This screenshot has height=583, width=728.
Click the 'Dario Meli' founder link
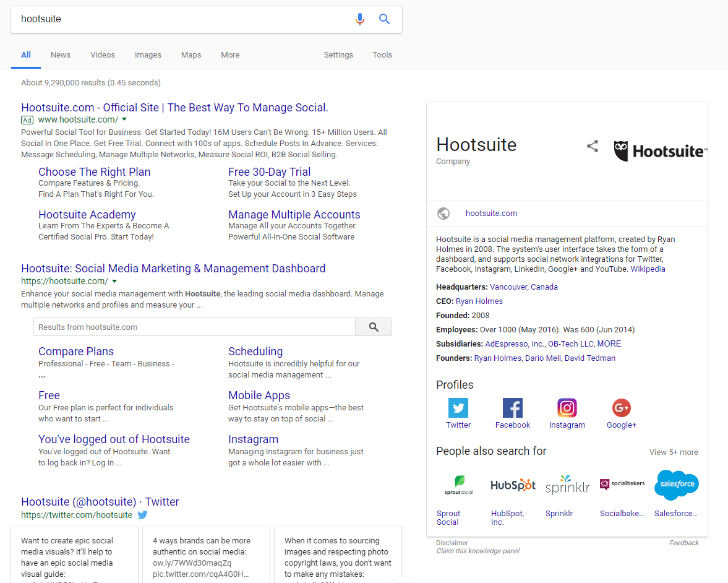click(542, 358)
